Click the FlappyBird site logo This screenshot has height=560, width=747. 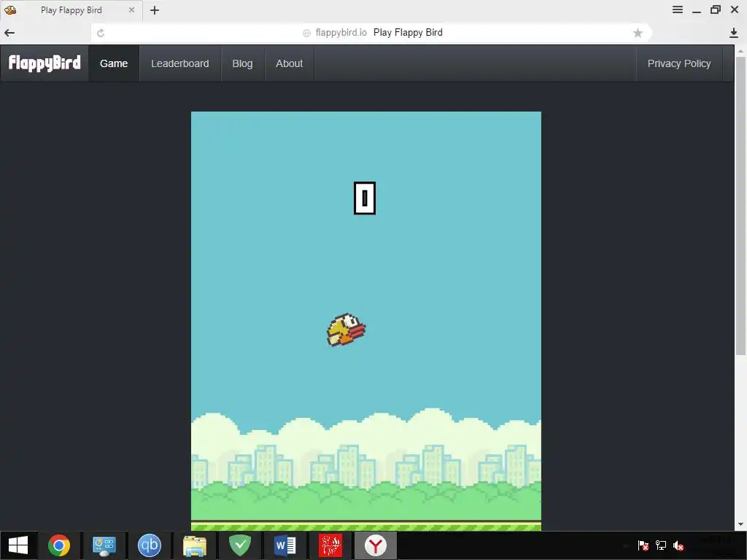(x=44, y=63)
